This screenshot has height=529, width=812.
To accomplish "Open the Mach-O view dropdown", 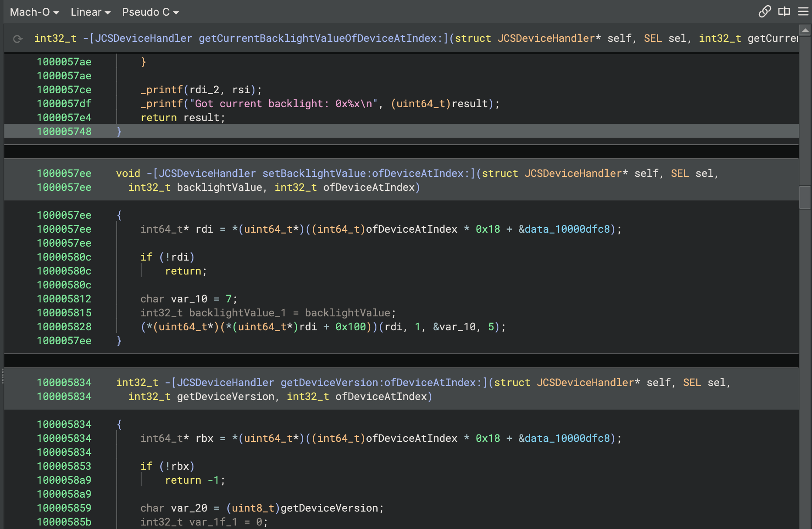I will (34, 12).
